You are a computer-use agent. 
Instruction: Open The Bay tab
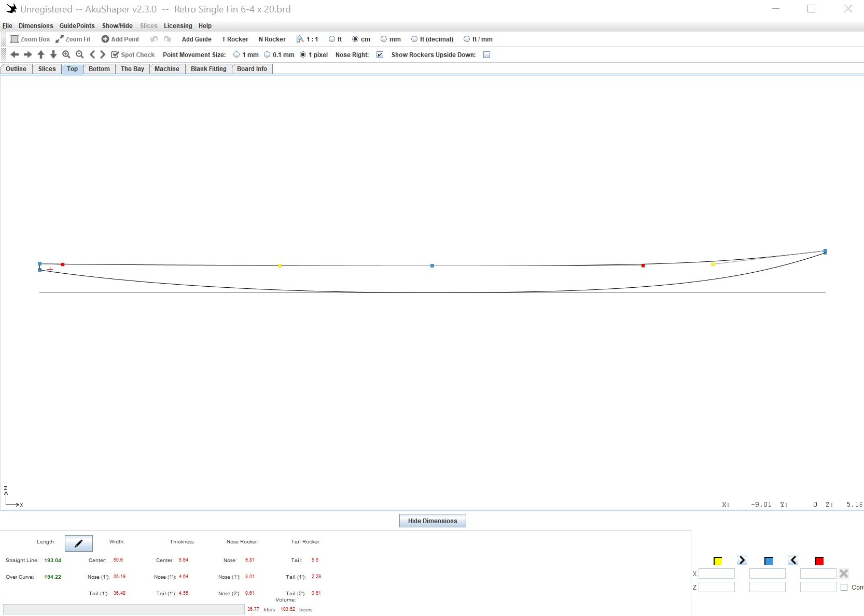[132, 69]
